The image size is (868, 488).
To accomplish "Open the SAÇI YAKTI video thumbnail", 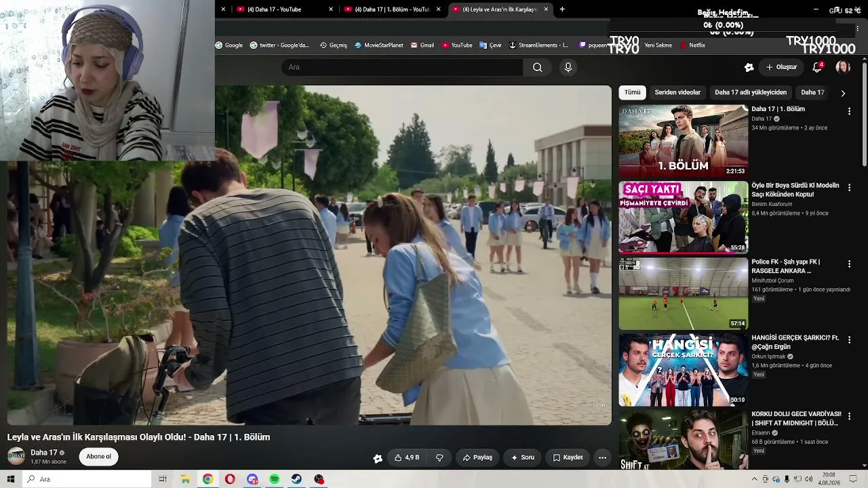I will [684, 217].
